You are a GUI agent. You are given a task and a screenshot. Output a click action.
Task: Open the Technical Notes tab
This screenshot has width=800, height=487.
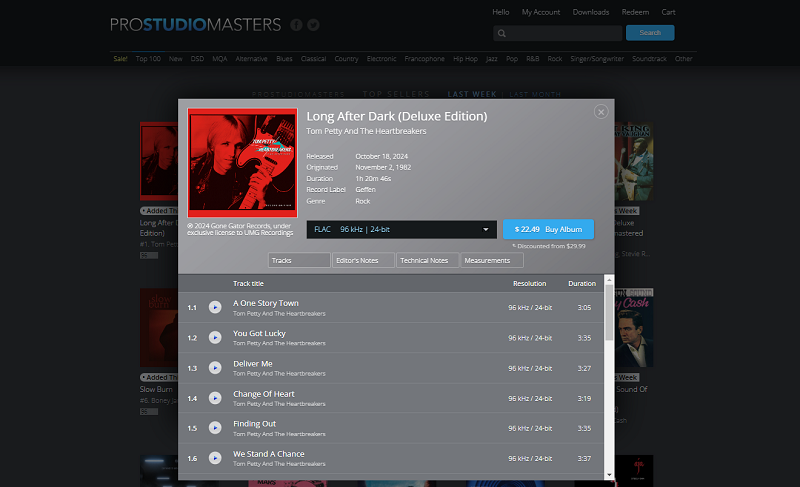pyautogui.click(x=428, y=261)
